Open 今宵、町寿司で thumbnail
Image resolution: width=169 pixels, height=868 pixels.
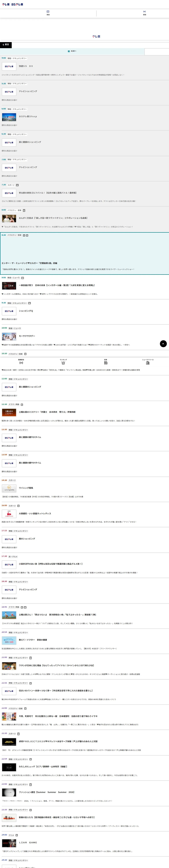9,716
